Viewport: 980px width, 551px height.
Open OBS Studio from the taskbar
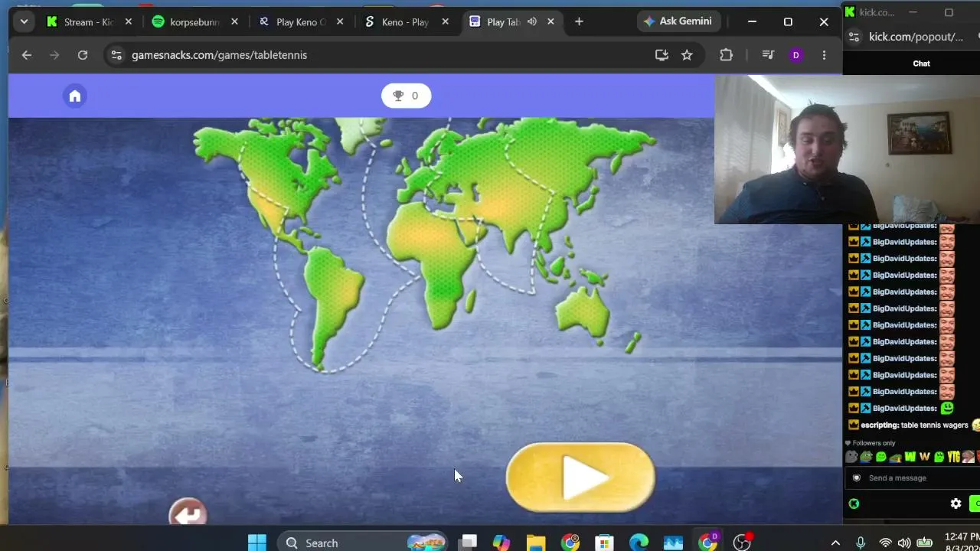click(x=742, y=543)
